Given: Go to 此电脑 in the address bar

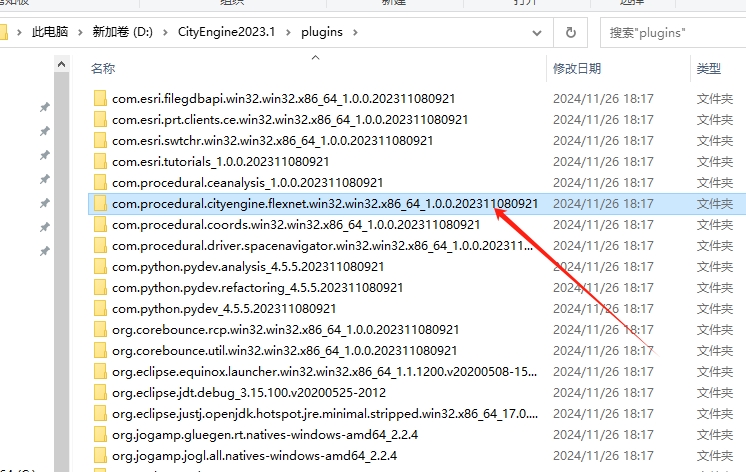Looking at the screenshot, I should coord(50,32).
